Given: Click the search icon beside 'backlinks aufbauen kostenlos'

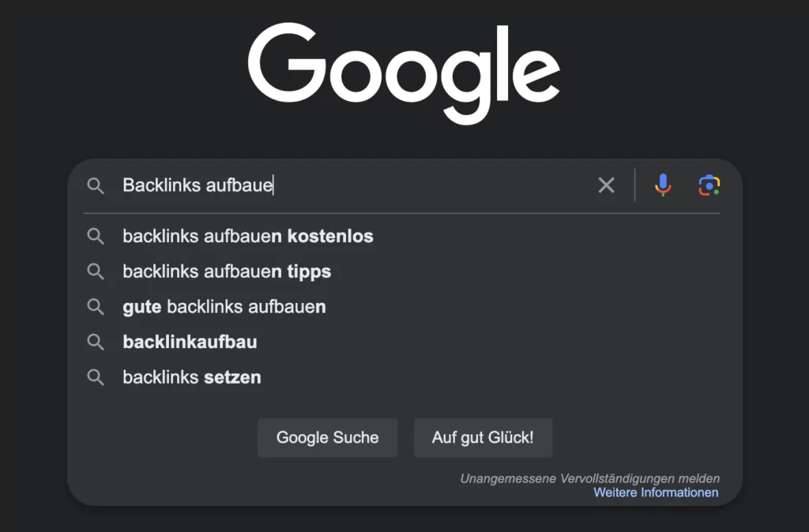Looking at the screenshot, I should click(x=96, y=236).
